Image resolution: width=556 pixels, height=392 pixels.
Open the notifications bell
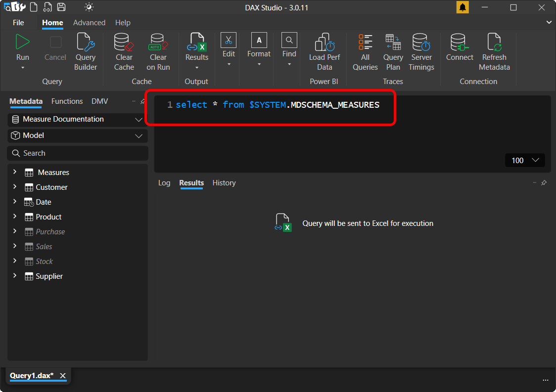[463, 7]
